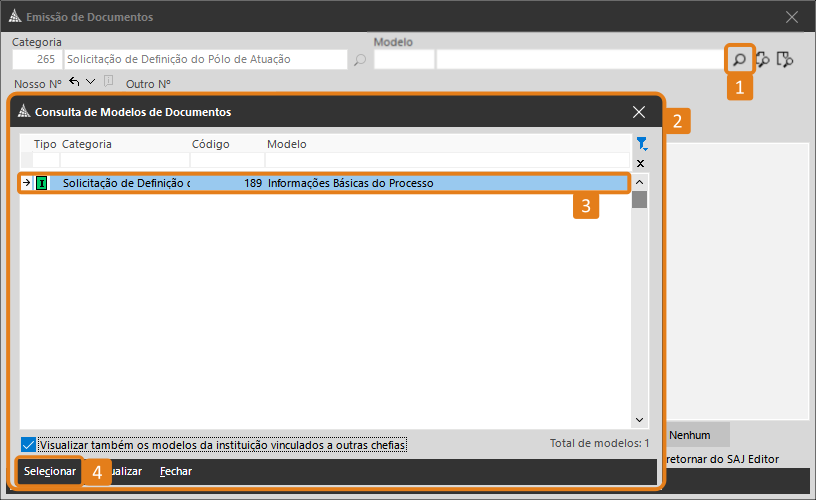Expand the chevron dropdown next to Nosso Nº

pos(91,82)
